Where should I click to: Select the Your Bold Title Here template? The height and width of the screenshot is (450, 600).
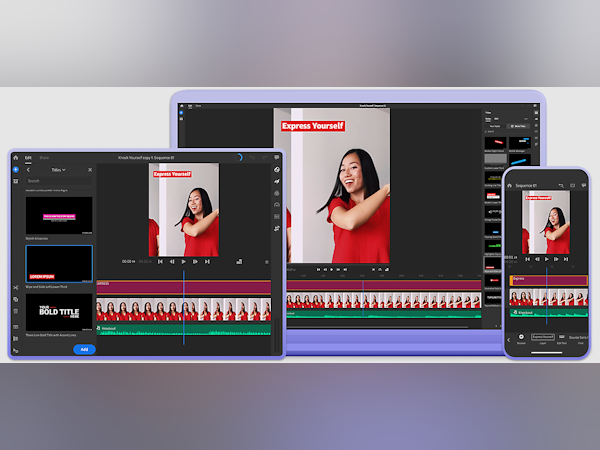(59, 312)
